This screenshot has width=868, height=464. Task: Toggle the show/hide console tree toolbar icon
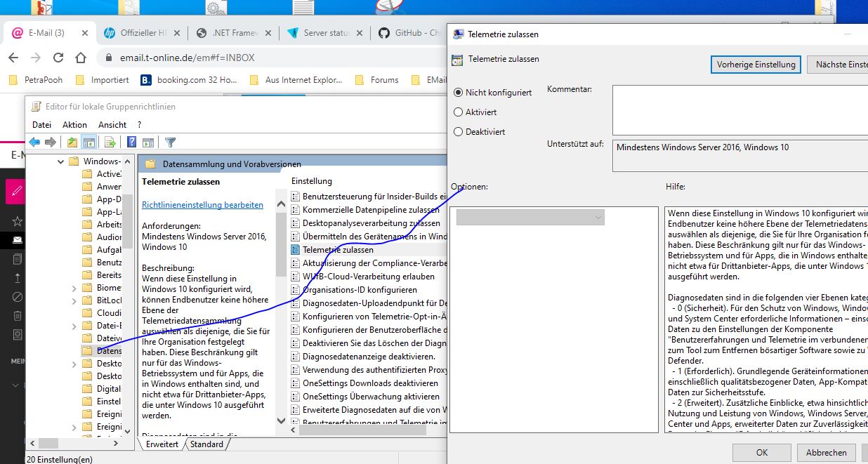(x=89, y=142)
